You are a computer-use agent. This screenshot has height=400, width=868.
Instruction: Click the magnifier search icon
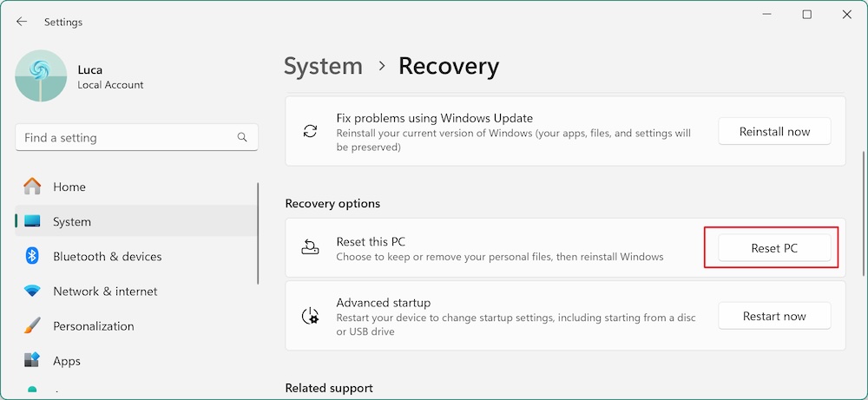point(242,137)
